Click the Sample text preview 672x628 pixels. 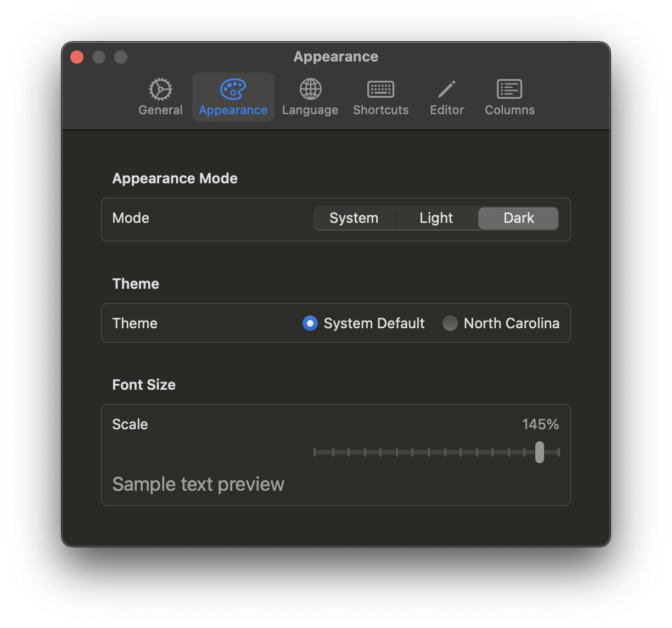click(198, 484)
